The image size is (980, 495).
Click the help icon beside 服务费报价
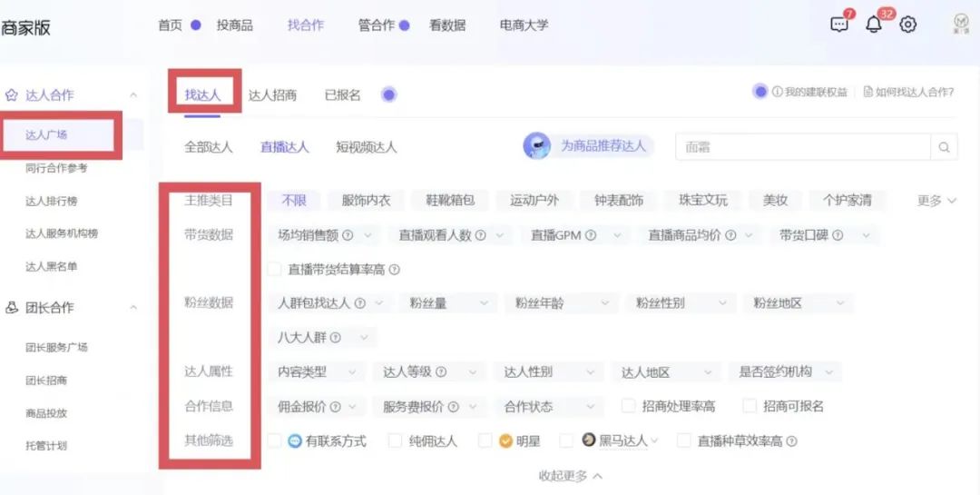tap(453, 406)
